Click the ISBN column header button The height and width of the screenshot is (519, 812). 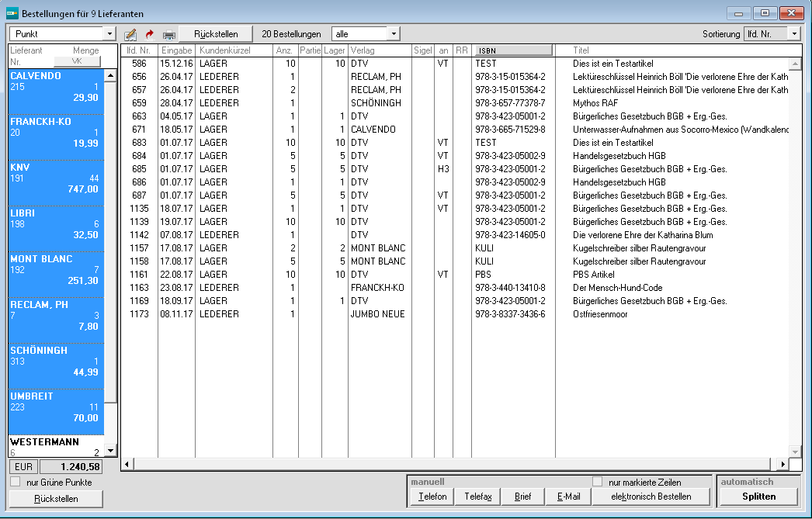pyautogui.click(x=513, y=50)
